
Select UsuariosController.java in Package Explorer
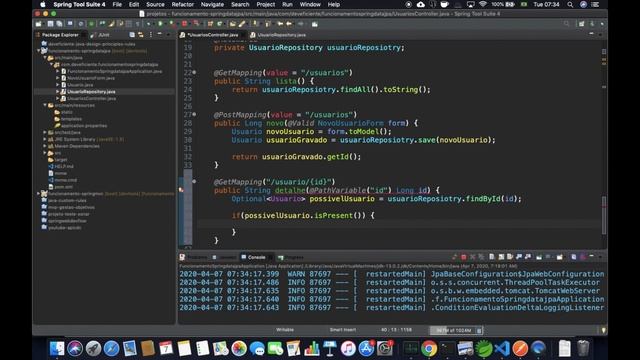click(91, 98)
